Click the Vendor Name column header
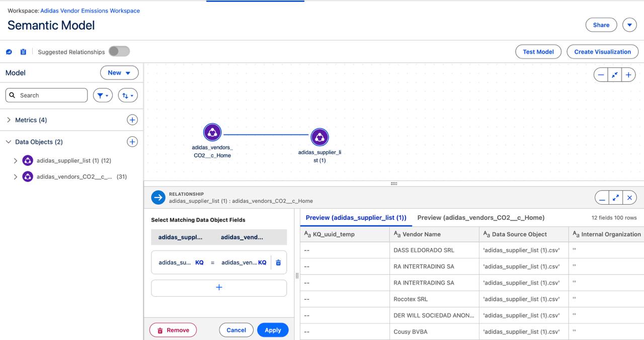Image resolution: width=644 pixels, height=340 pixels. pyautogui.click(x=434, y=234)
